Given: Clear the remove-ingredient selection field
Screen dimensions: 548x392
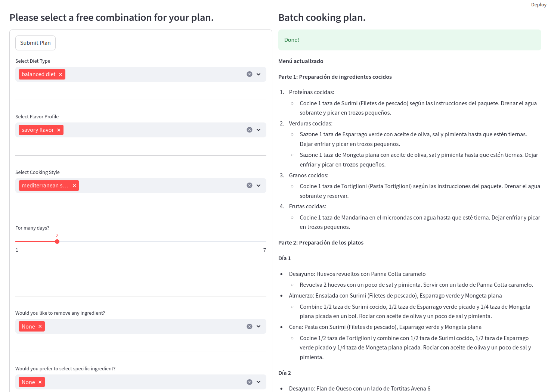Looking at the screenshot, I should point(249,326).
